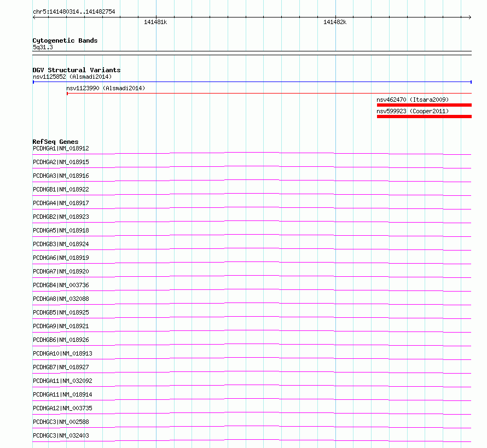Select gene PCDHGA4|NM_018917

coord(61,203)
